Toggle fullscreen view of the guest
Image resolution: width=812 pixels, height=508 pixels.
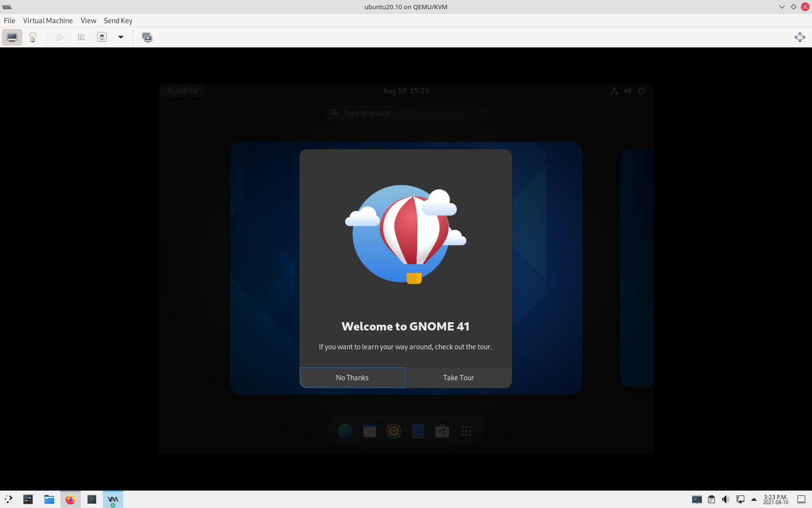click(799, 37)
